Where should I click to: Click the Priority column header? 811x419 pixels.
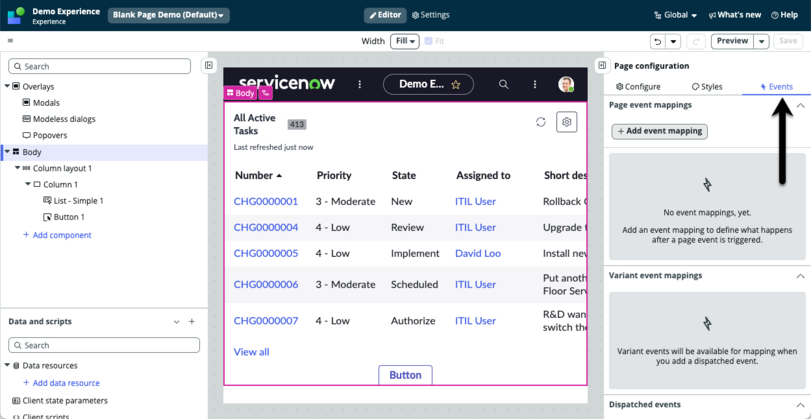pyautogui.click(x=334, y=175)
